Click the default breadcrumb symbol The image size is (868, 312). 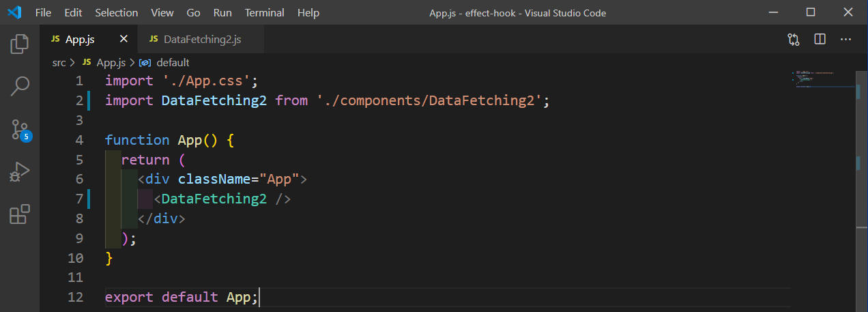(x=173, y=62)
